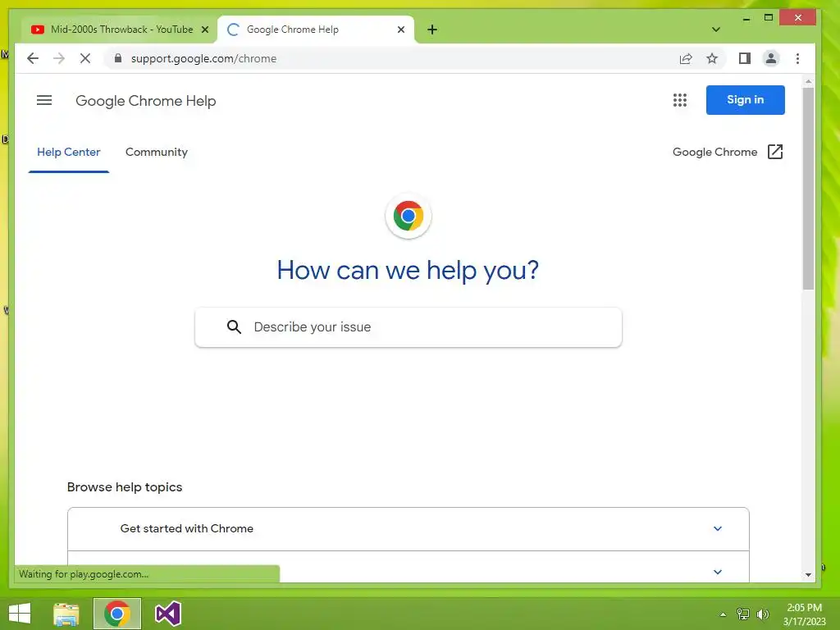Switch to the Community tab
This screenshot has height=630, width=840.
coord(157,152)
